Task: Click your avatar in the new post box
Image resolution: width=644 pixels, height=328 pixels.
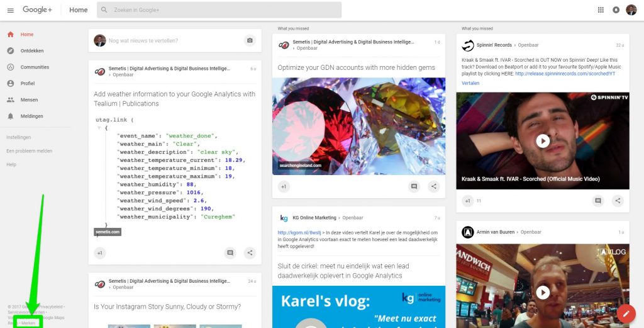Action: point(100,40)
